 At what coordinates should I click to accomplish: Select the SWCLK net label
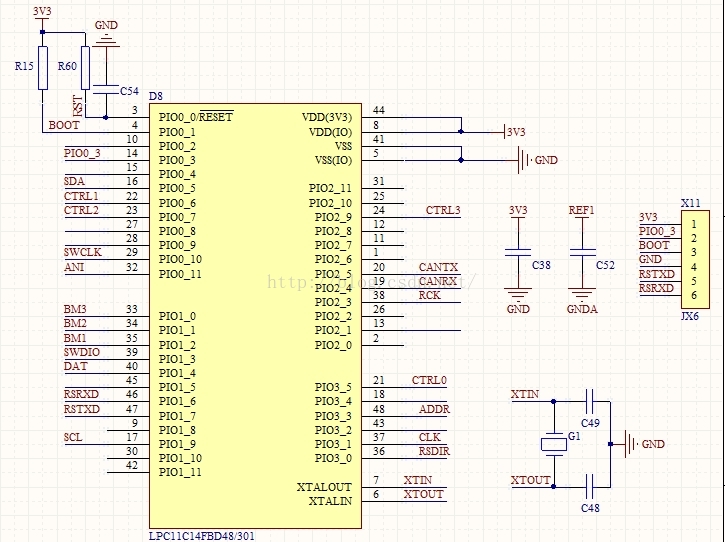pyautogui.click(x=82, y=253)
